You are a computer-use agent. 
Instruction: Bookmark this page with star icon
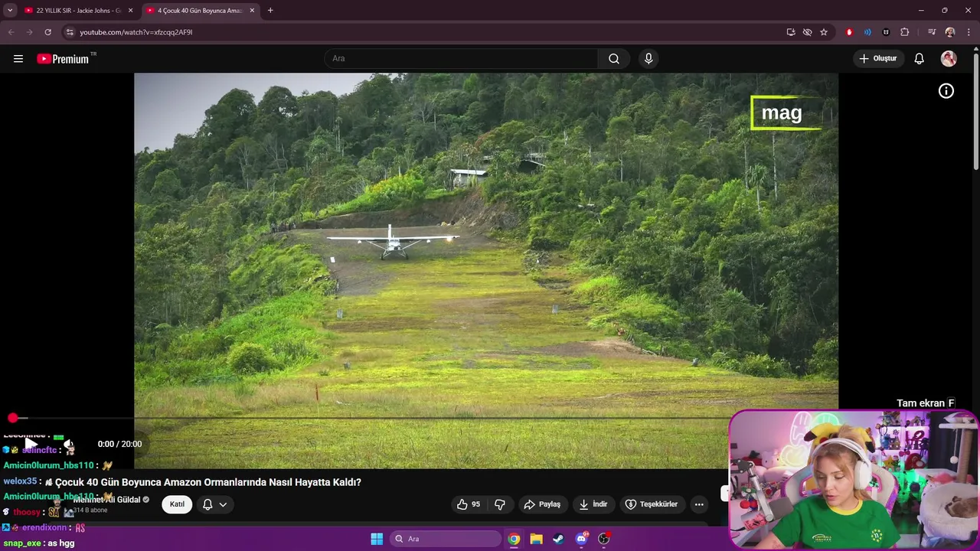(x=824, y=32)
